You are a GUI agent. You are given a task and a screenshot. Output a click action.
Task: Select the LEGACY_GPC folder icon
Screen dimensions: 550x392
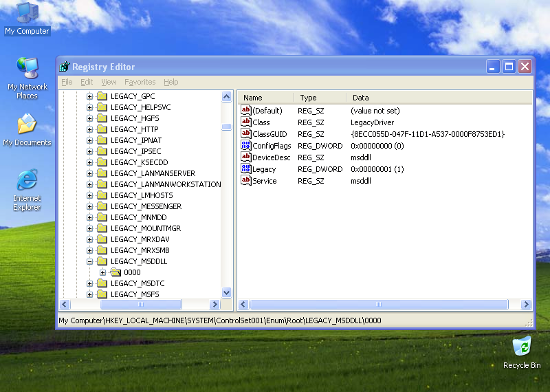click(x=102, y=96)
